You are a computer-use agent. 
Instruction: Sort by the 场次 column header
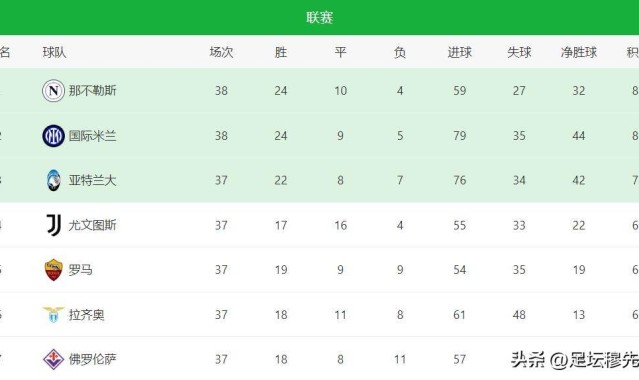pyautogui.click(x=221, y=52)
